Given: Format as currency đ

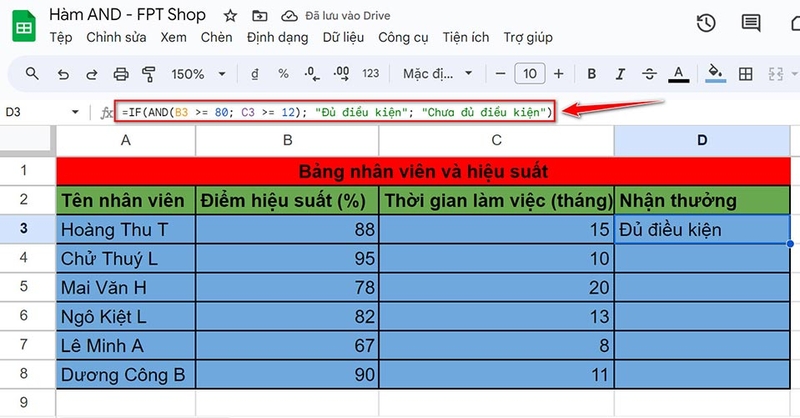Looking at the screenshot, I should point(255,75).
